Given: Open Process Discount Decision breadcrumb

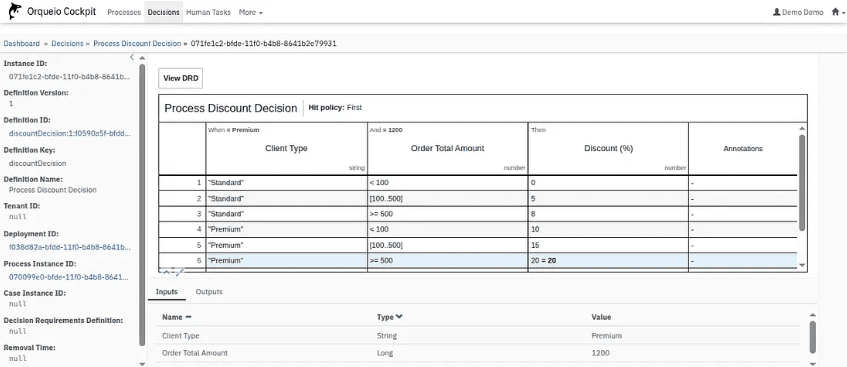Looking at the screenshot, I should pos(137,43).
